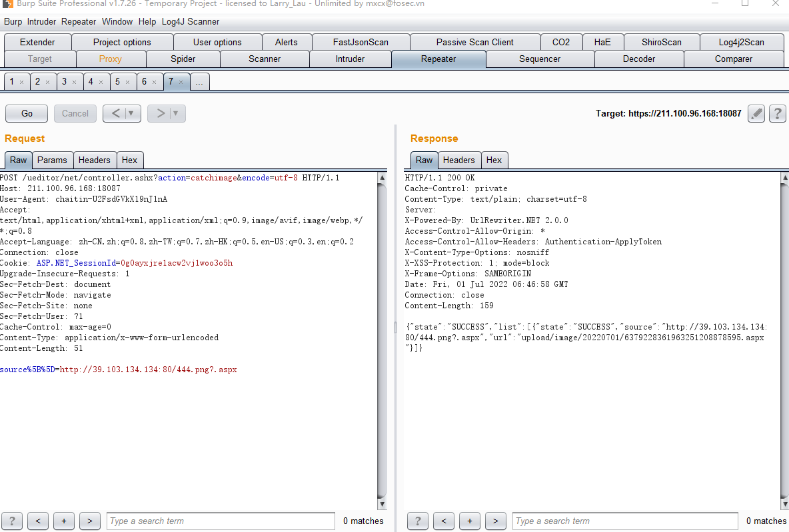Show response Headers view
The height and width of the screenshot is (532, 789).
tap(459, 160)
